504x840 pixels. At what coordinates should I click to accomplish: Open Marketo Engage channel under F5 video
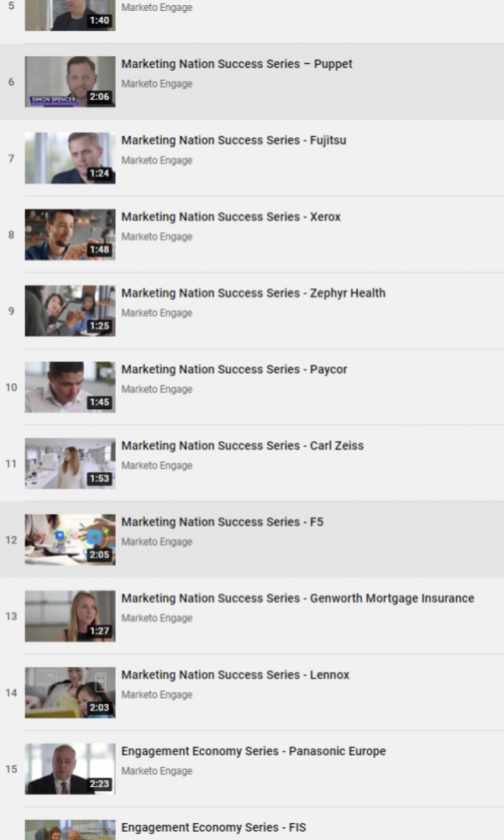click(157, 542)
